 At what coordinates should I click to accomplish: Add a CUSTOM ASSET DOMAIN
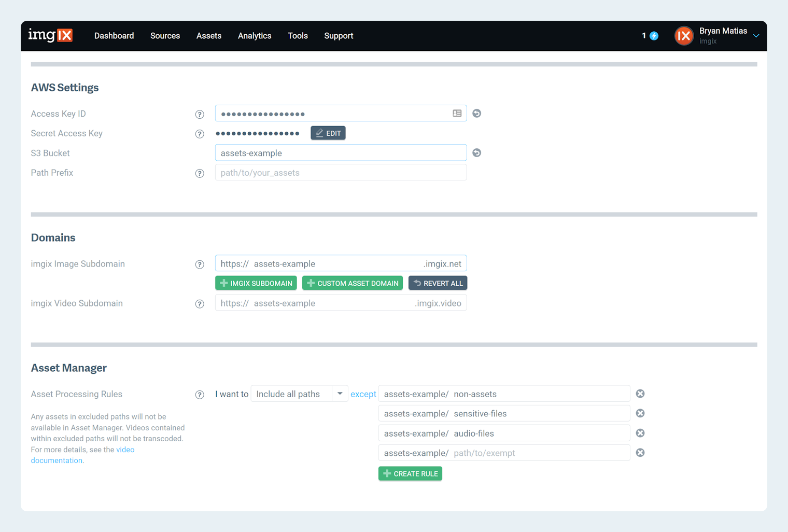[353, 283]
